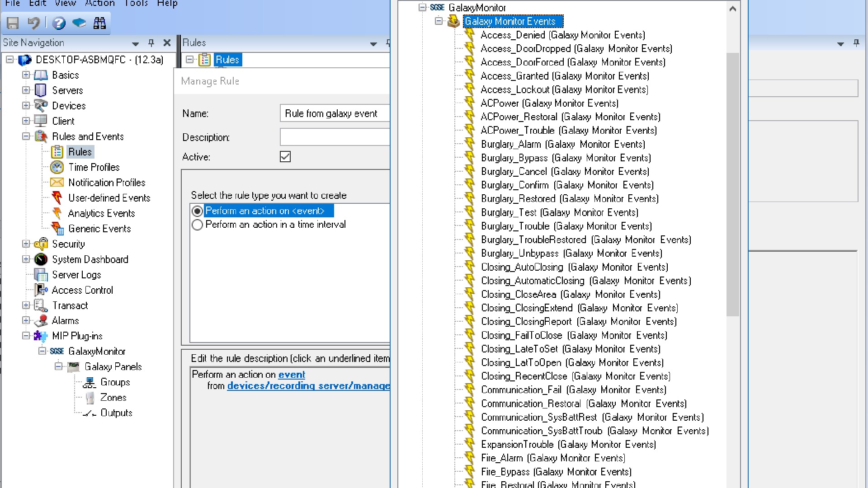This screenshot has width=868, height=488.
Task: Open the Rules pane dropdown arrow
Action: click(373, 43)
